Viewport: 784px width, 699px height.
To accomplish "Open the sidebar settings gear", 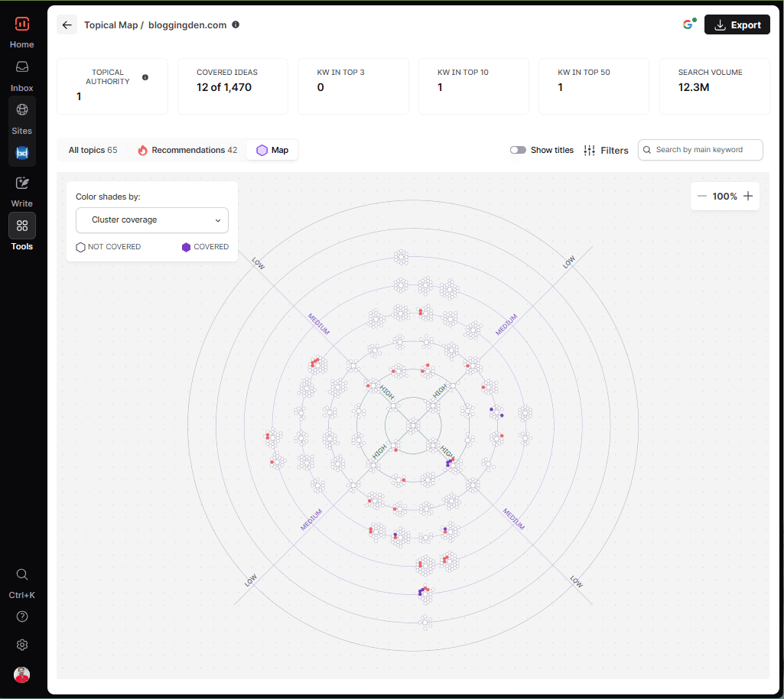I will [22, 645].
